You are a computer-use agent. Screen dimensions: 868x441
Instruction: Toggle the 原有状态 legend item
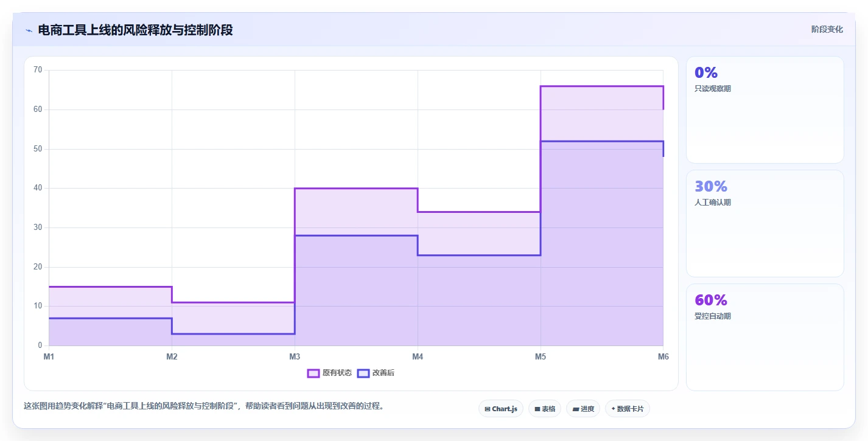329,373
